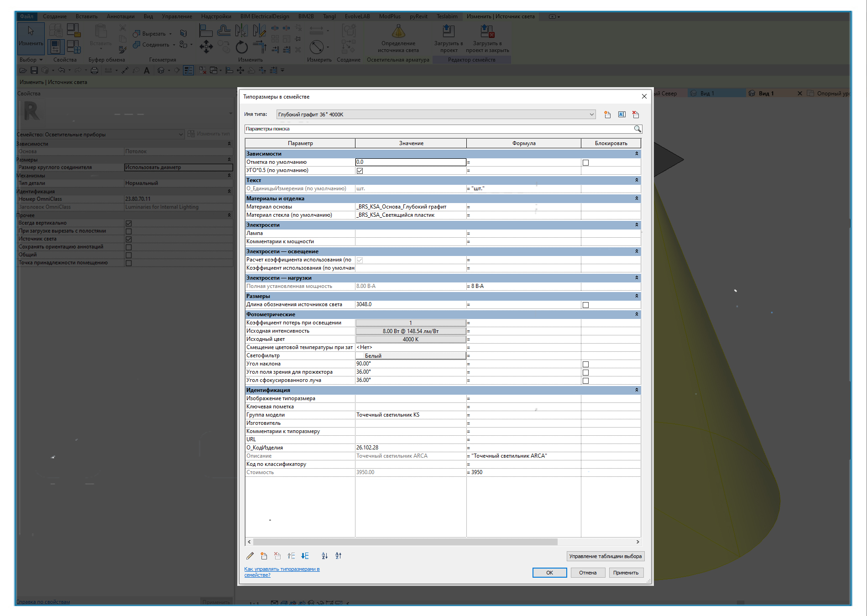Collapse the Зависимости parameter group
Viewport: 867px width, 616px height.
click(637, 154)
